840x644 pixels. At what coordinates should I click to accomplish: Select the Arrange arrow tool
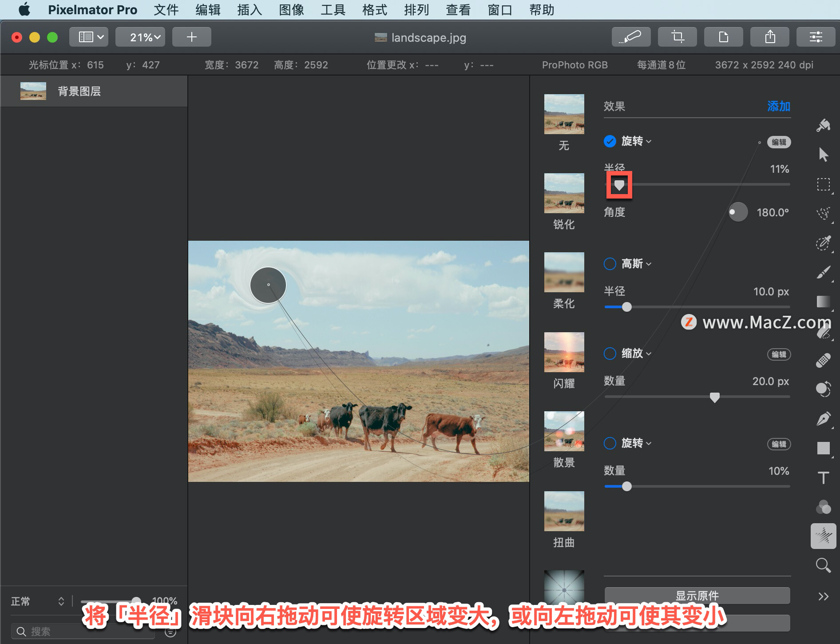pos(823,155)
